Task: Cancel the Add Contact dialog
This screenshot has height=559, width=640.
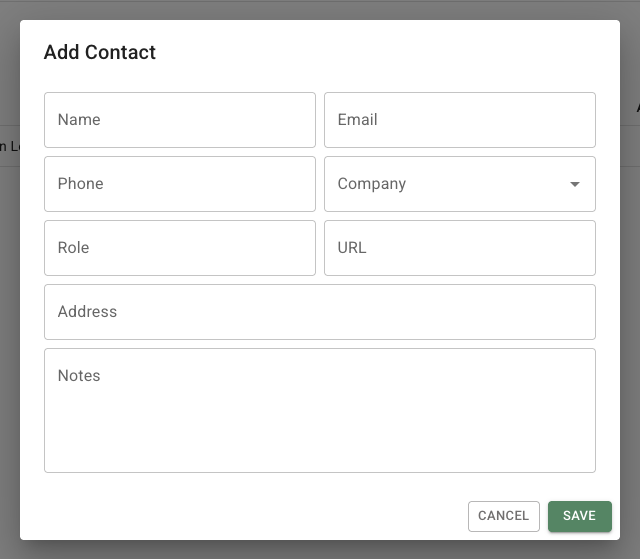Action: point(504,516)
